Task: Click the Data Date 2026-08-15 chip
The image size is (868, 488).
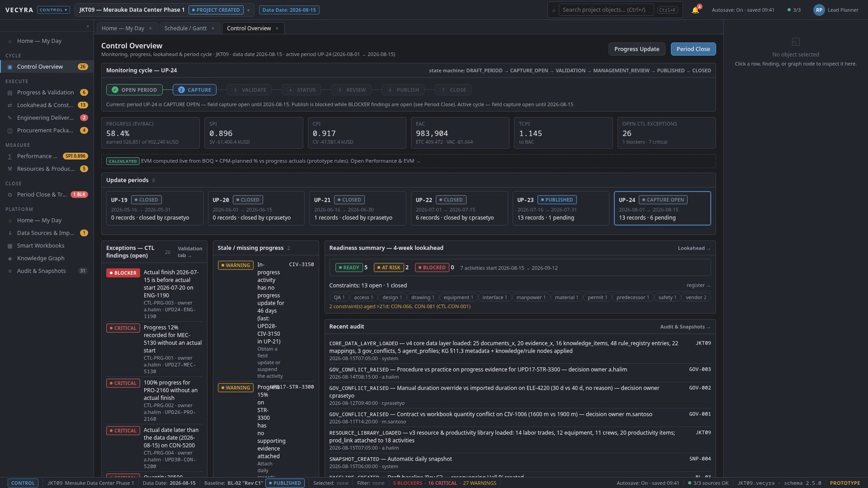Action: [289, 10]
